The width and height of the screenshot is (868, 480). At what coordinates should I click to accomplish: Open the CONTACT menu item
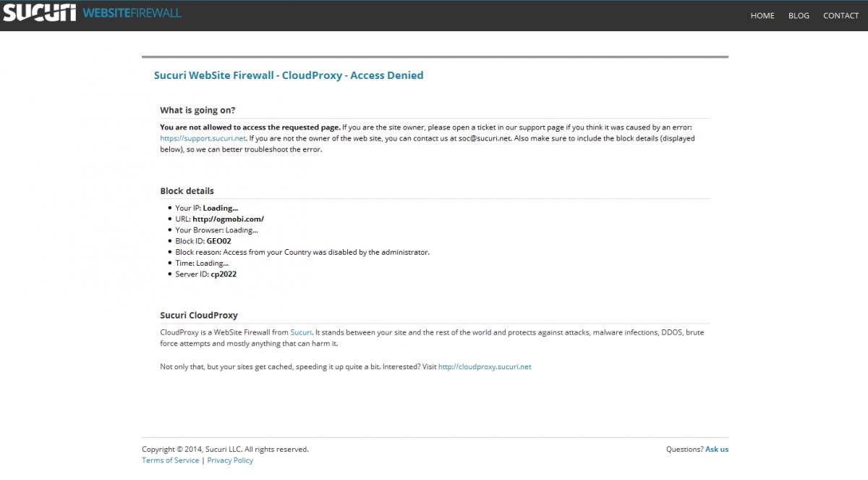[841, 15]
